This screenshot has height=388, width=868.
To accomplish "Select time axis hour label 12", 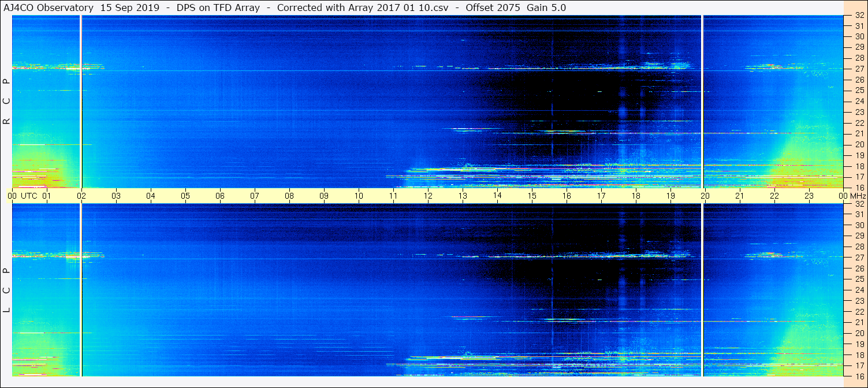I will pyautogui.click(x=428, y=196).
